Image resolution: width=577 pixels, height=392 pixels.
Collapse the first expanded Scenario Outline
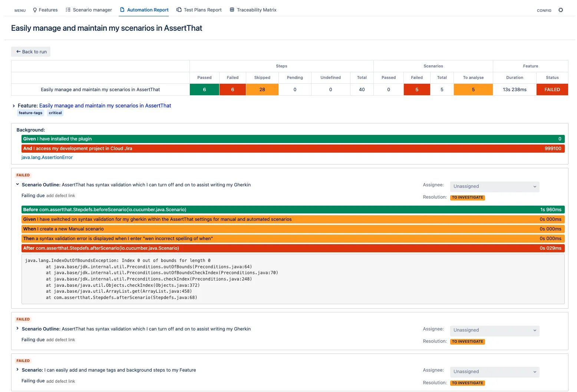(x=17, y=185)
